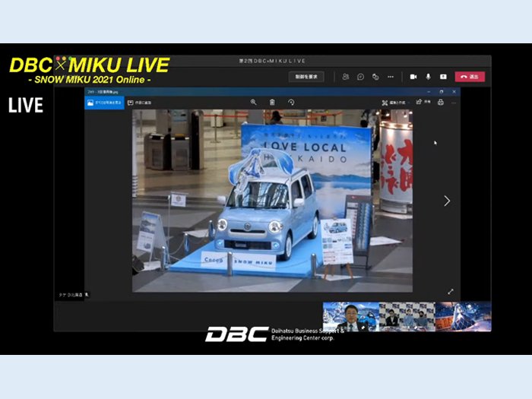Click the print icon in Photos toolbar

[x=440, y=102]
